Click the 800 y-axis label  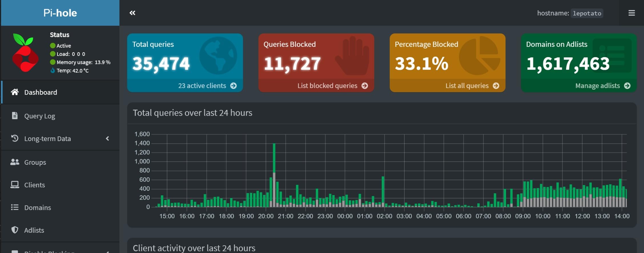145,170
